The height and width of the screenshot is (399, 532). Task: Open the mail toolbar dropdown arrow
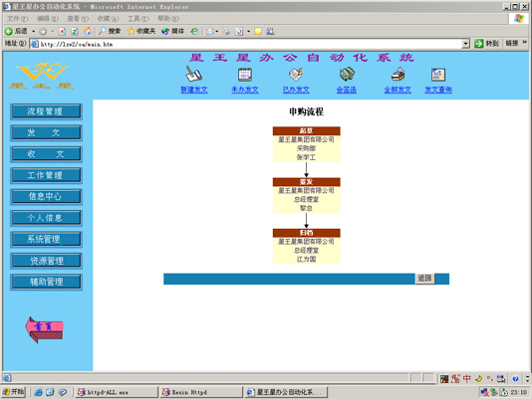click(217, 32)
